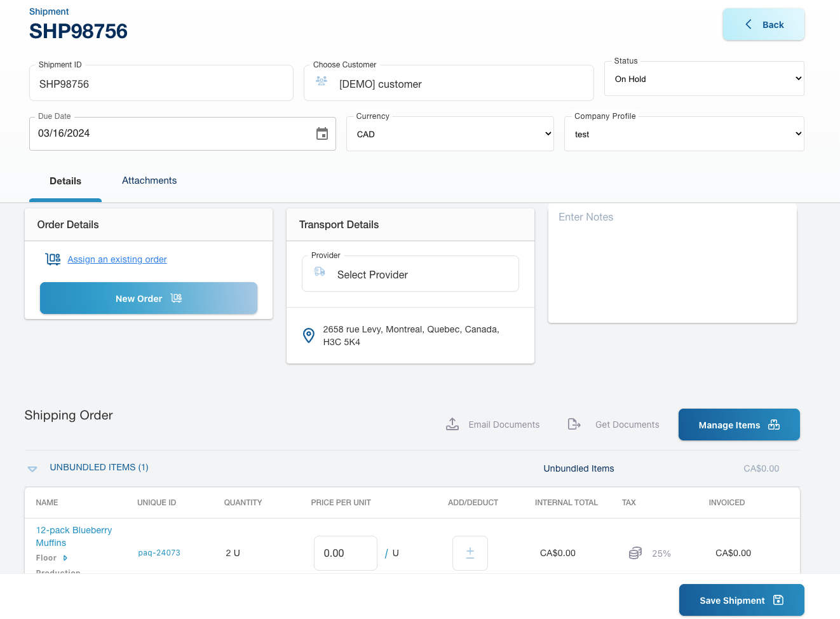Click the Price Per Unit input field
The height and width of the screenshot is (619, 840).
(346, 553)
